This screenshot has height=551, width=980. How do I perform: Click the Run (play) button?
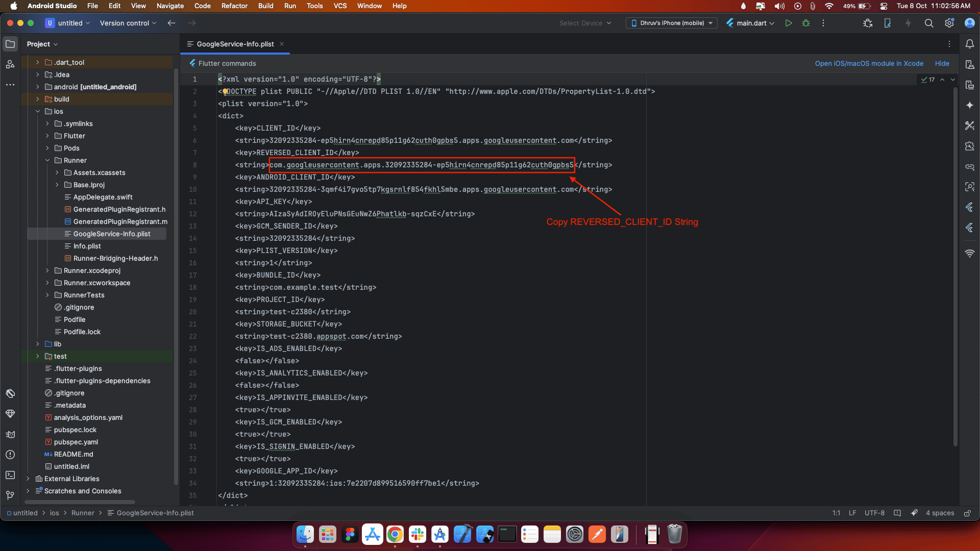(789, 23)
